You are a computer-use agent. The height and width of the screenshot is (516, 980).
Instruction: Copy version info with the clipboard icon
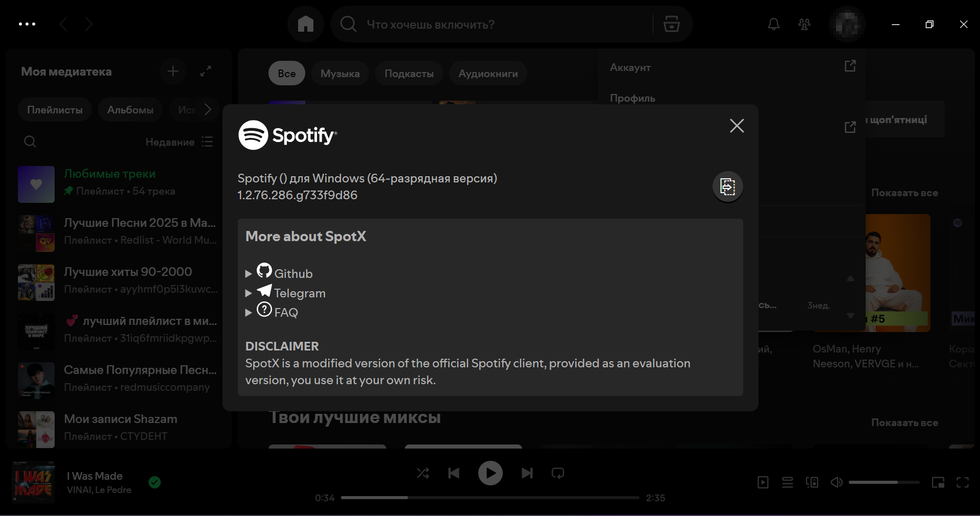(x=727, y=186)
